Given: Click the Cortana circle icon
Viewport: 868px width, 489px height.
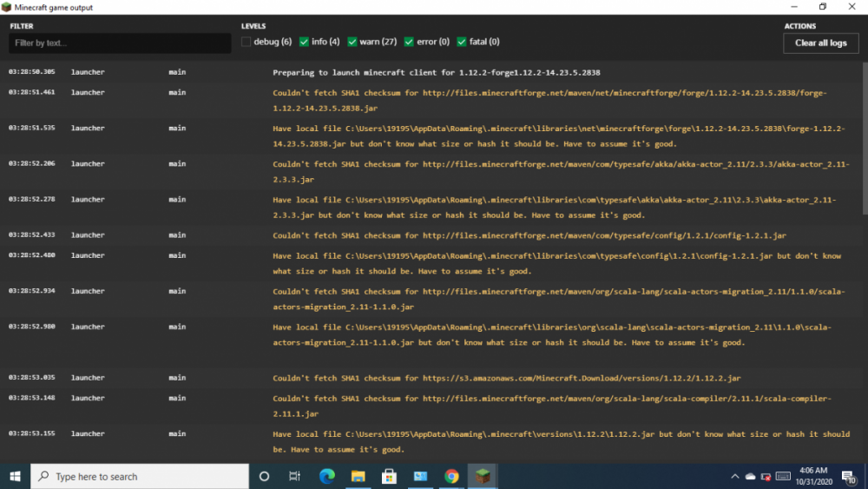Looking at the screenshot, I should [265, 476].
